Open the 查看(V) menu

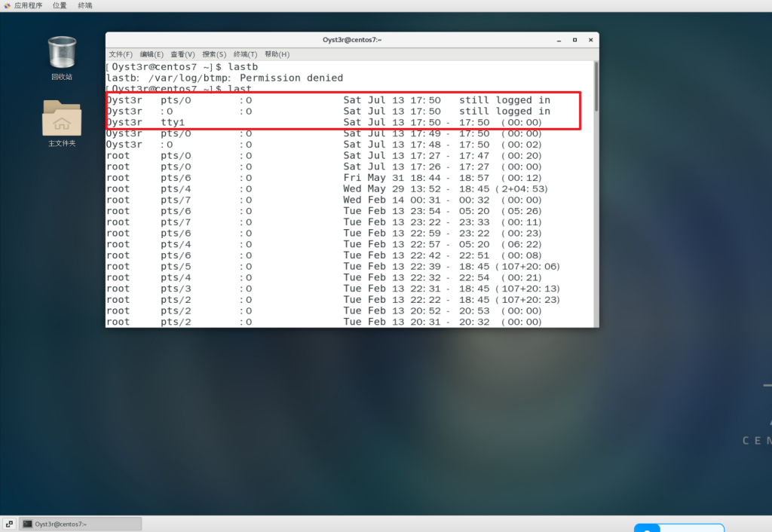182,54
